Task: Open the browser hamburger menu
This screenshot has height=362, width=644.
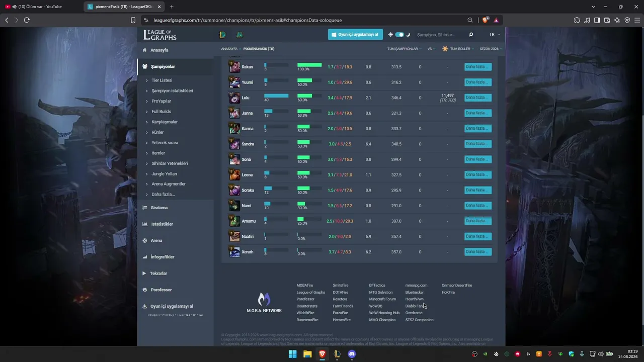Action: [x=637, y=20]
